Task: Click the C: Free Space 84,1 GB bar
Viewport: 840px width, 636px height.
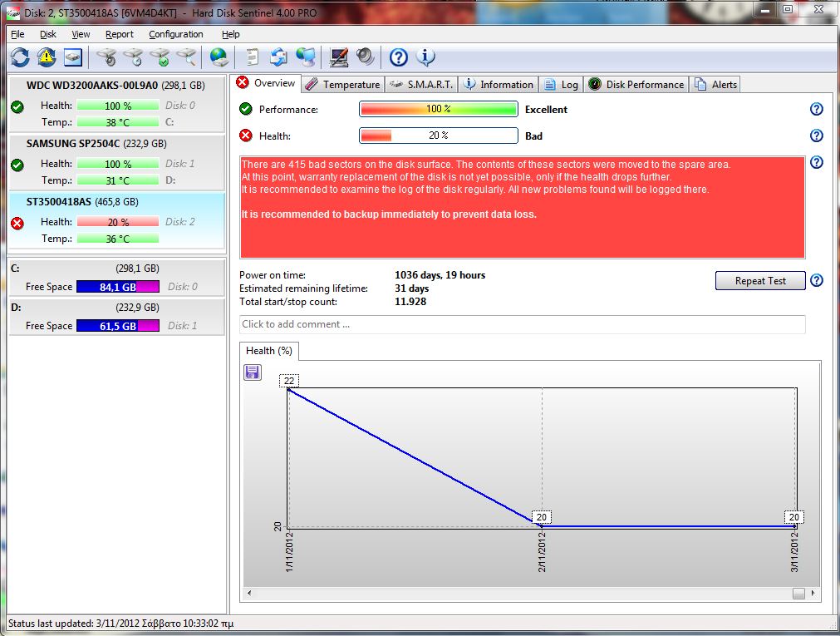Action: click(118, 286)
